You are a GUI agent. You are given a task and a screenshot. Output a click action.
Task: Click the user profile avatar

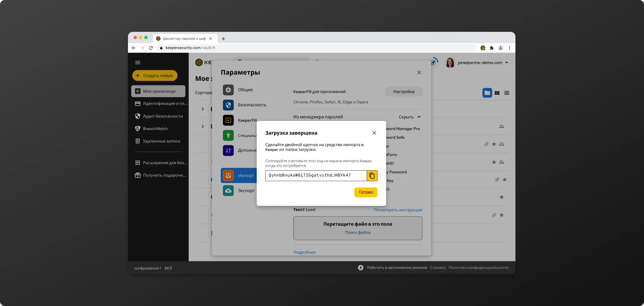(x=450, y=63)
